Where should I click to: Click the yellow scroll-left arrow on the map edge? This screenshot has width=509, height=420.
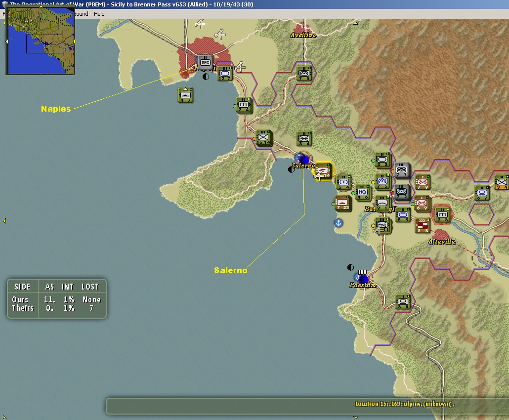coord(4,221)
